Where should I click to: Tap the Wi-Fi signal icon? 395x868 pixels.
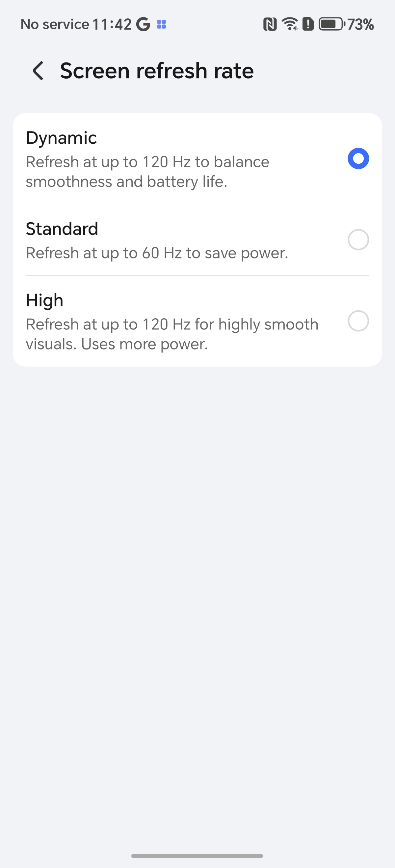[290, 24]
